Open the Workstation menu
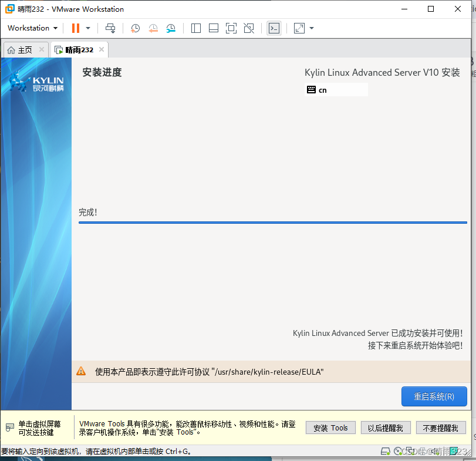The image size is (476, 461). pyautogui.click(x=32, y=28)
